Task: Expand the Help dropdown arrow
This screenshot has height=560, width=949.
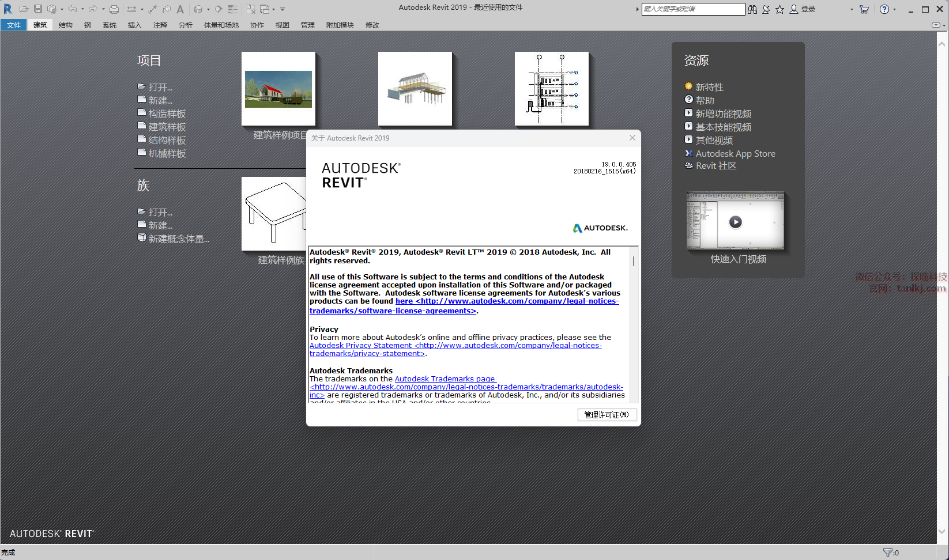Action: (895, 10)
